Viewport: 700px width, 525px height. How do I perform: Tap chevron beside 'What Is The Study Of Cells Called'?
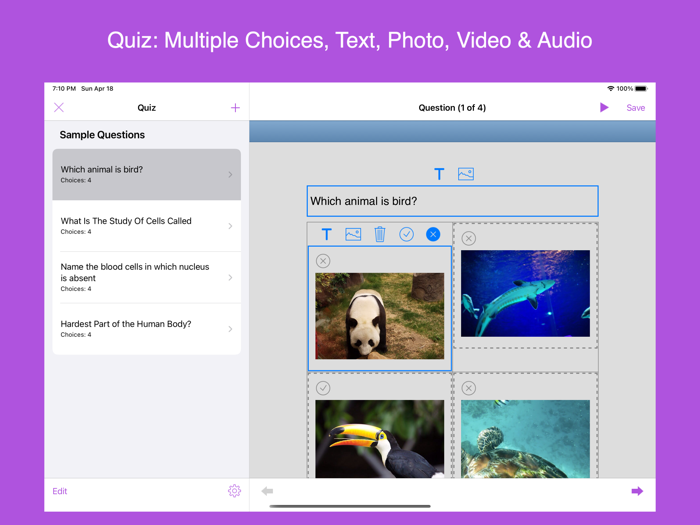pyautogui.click(x=230, y=226)
